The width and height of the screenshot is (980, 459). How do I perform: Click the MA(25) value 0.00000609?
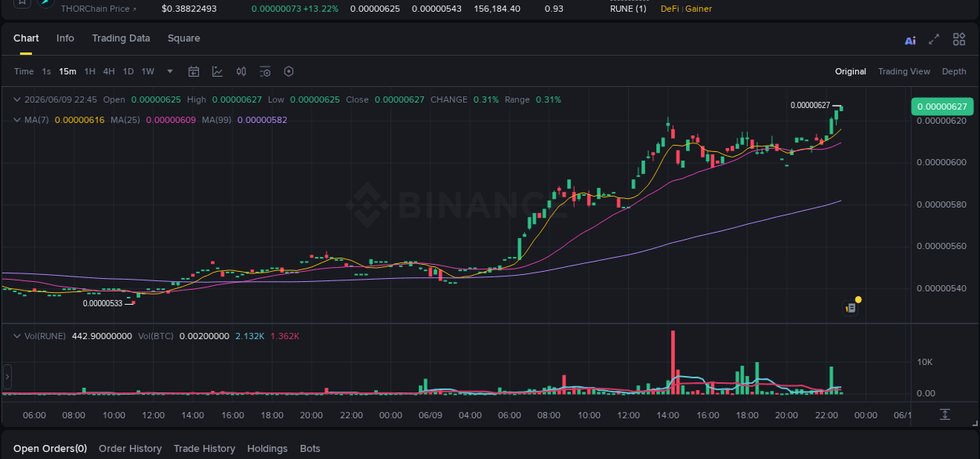170,120
